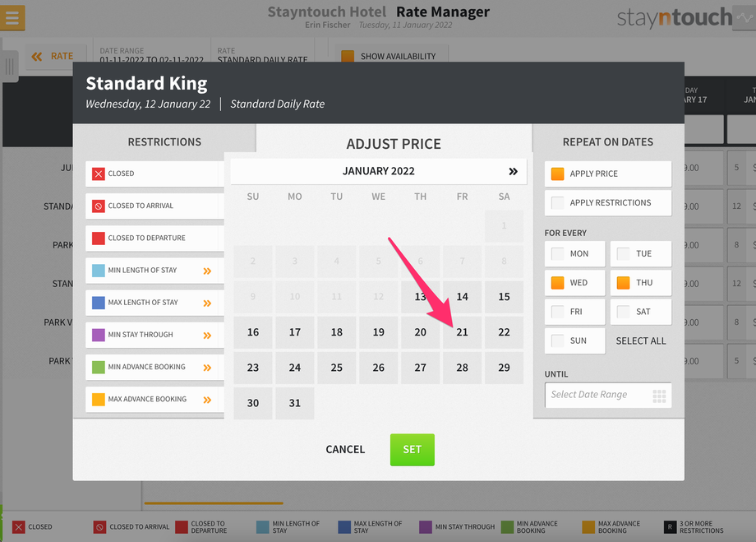Select January 25 in the calendar

[337, 368]
